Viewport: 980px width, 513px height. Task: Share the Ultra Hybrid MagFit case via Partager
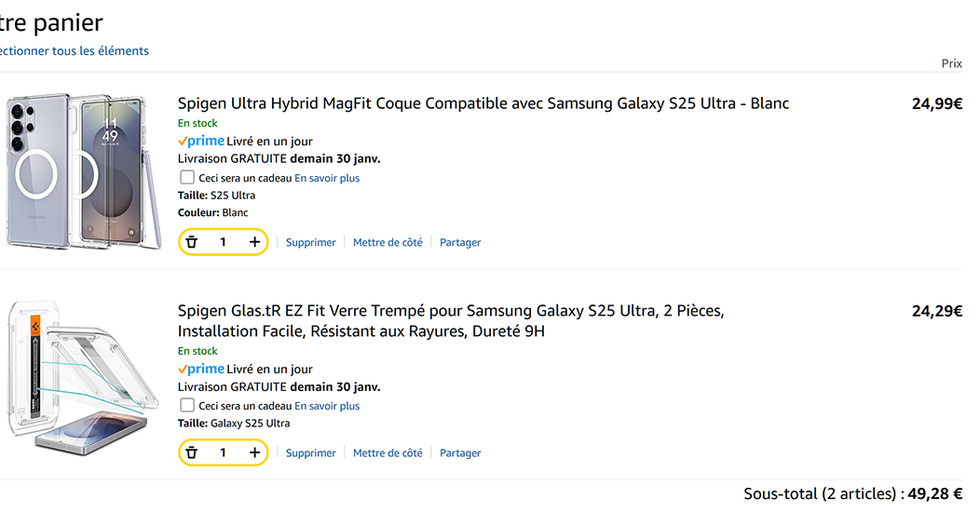pos(460,242)
